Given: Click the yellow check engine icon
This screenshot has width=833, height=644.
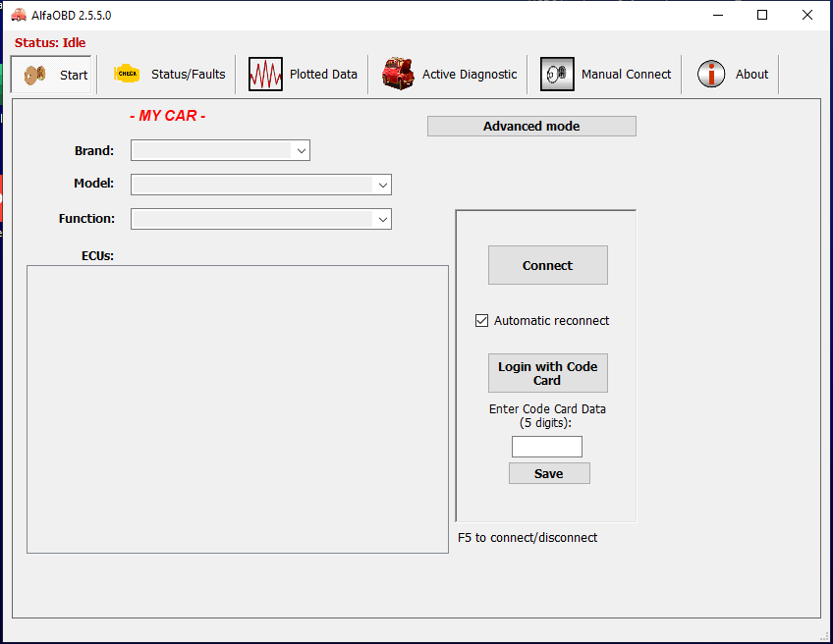Looking at the screenshot, I should 127,74.
